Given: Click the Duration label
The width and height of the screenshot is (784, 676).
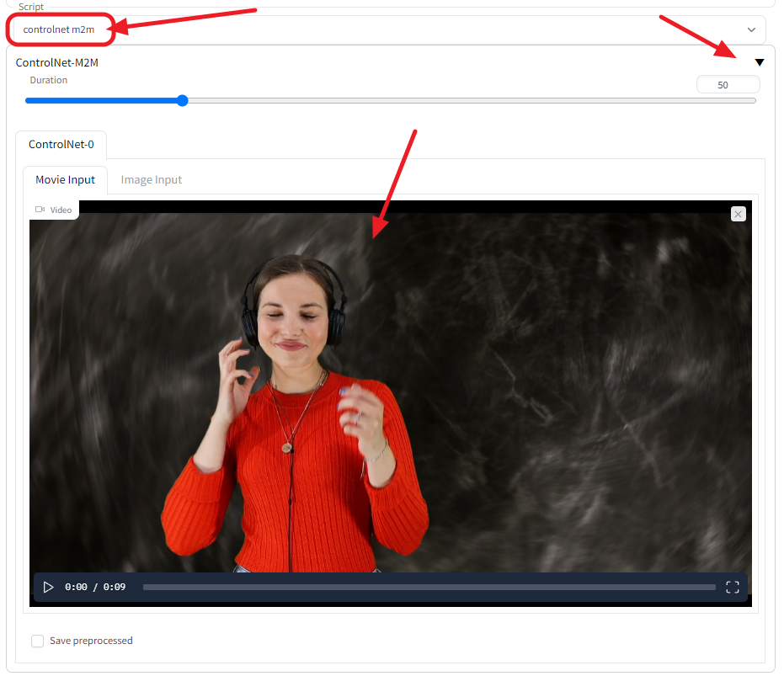Looking at the screenshot, I should point(49,80).
